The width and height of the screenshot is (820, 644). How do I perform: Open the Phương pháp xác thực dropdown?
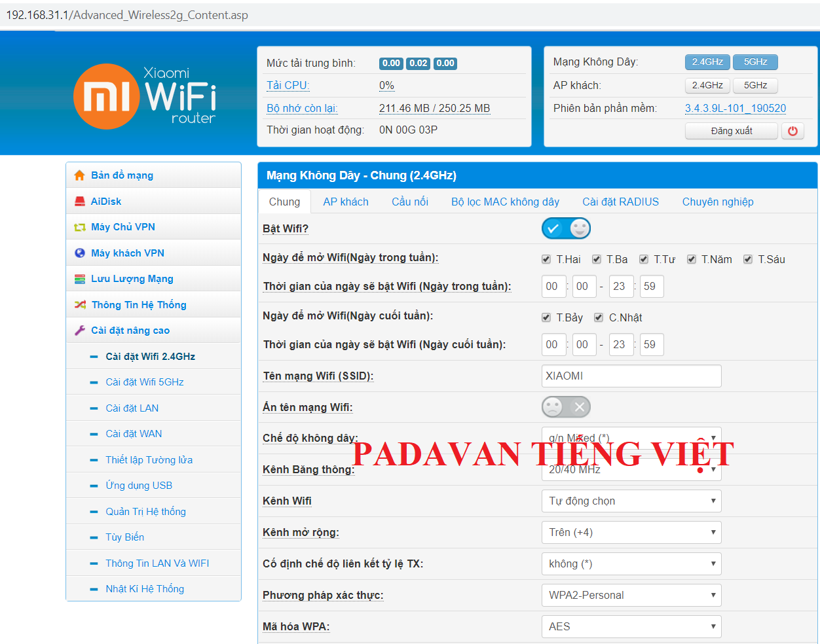click(x=631, y=595)
